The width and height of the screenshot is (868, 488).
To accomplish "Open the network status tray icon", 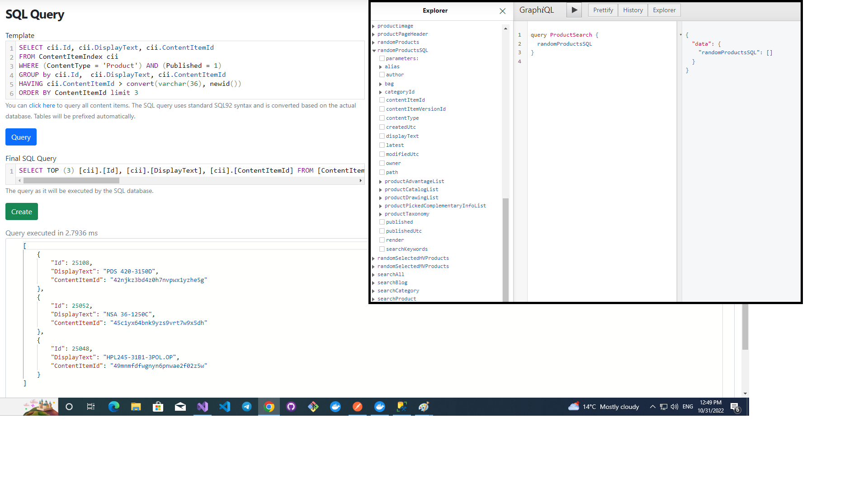I will (663, 407).
